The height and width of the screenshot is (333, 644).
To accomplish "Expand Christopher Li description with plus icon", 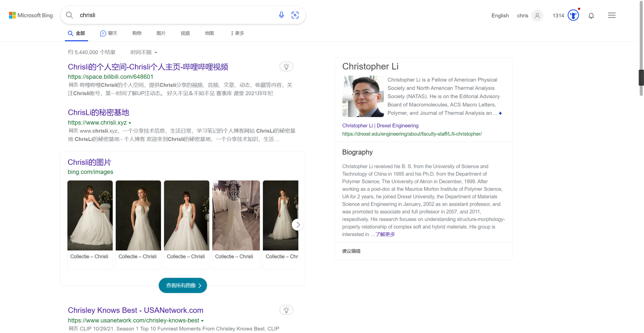I will [500, 113].
